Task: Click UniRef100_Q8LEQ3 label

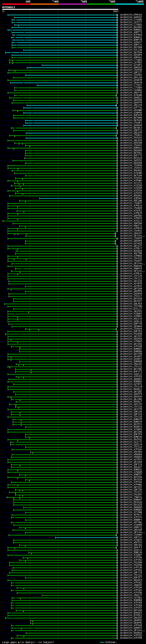Action: tap(131, 140)
